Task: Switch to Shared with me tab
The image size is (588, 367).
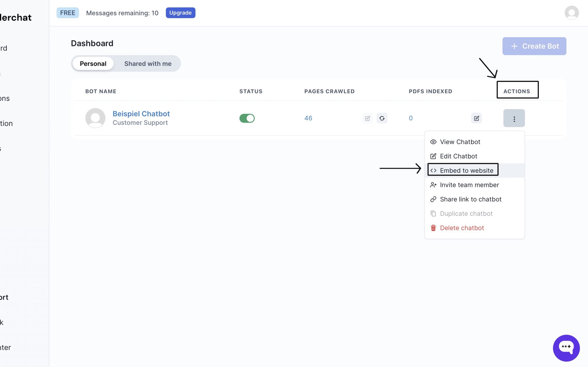Action: tap(147, 63)
